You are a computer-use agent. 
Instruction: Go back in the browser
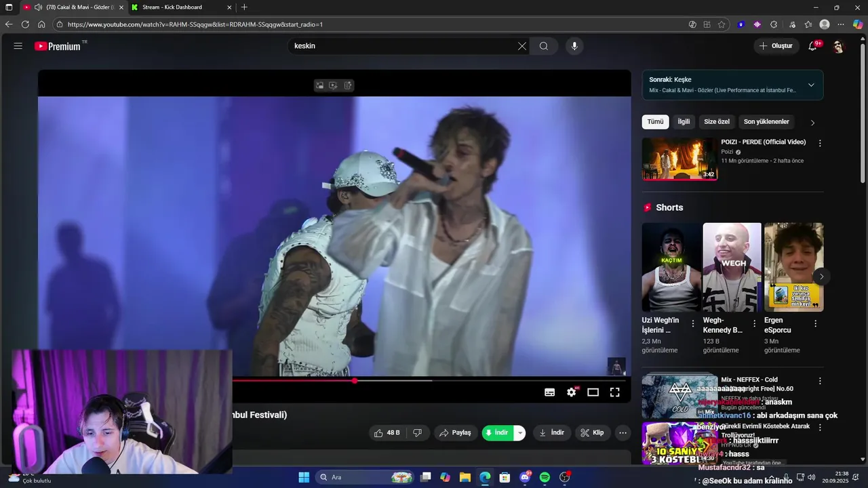tap(9, 24)
